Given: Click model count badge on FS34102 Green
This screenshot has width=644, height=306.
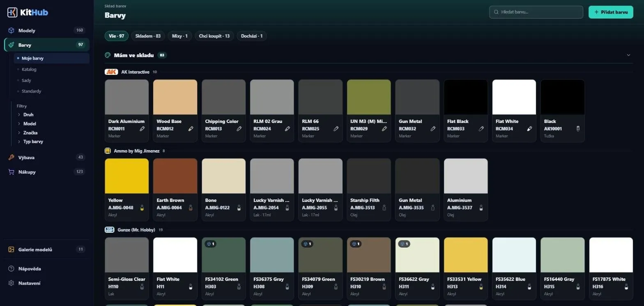Looking at the screenshot, I should [x=211, y=244].
